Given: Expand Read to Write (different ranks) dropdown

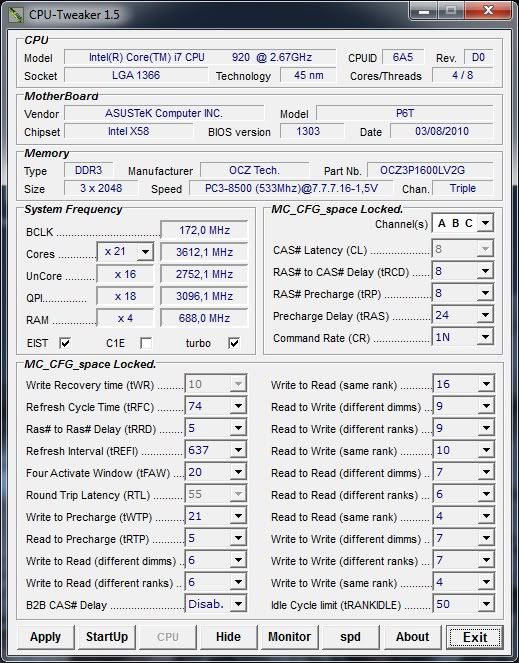Looking at the screenshot, I should pos(486,428).
